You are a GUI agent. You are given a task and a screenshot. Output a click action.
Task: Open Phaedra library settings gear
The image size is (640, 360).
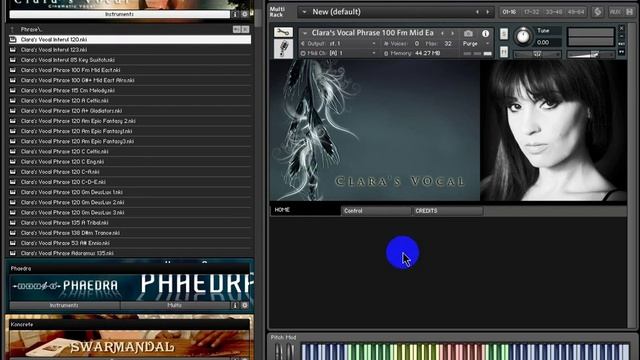(244, 305)
